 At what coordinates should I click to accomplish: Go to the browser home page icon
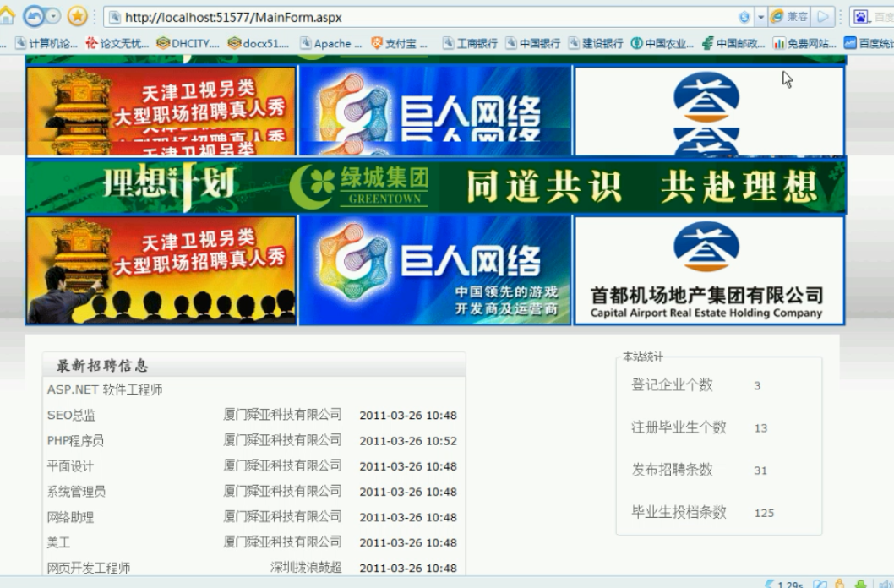tap(6, 16)
